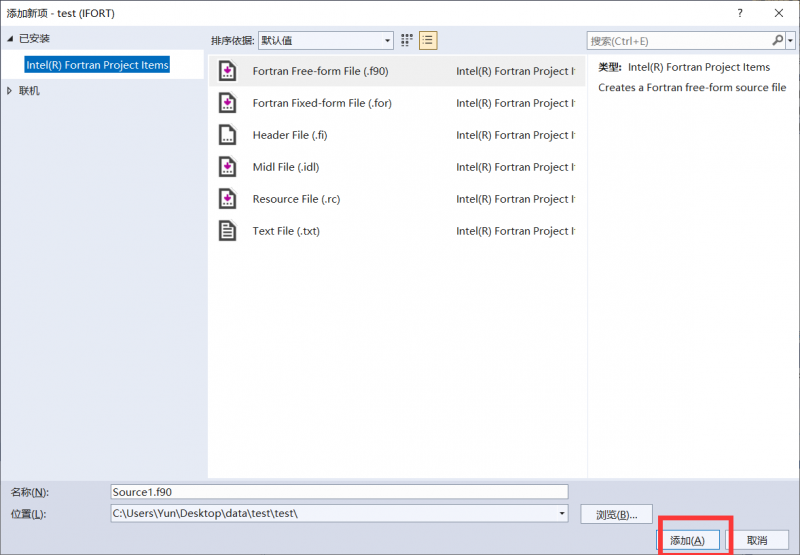Select the Fortran Free-form File icon
800x555 pixels.
(x=228, y=71)
